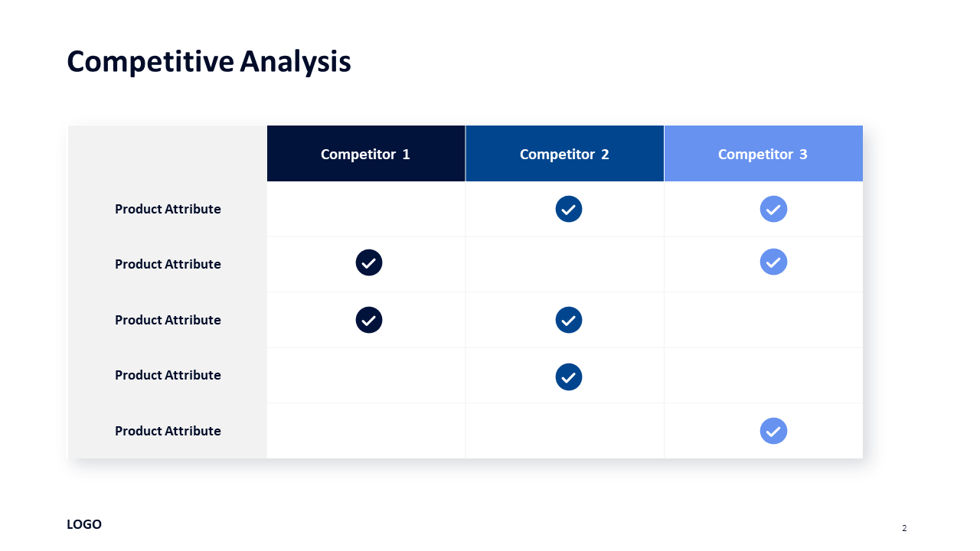The height and width of the screenshot is (551, 980).
Task: Select the last Product Attribute row label
Action: tap(168, 431)
